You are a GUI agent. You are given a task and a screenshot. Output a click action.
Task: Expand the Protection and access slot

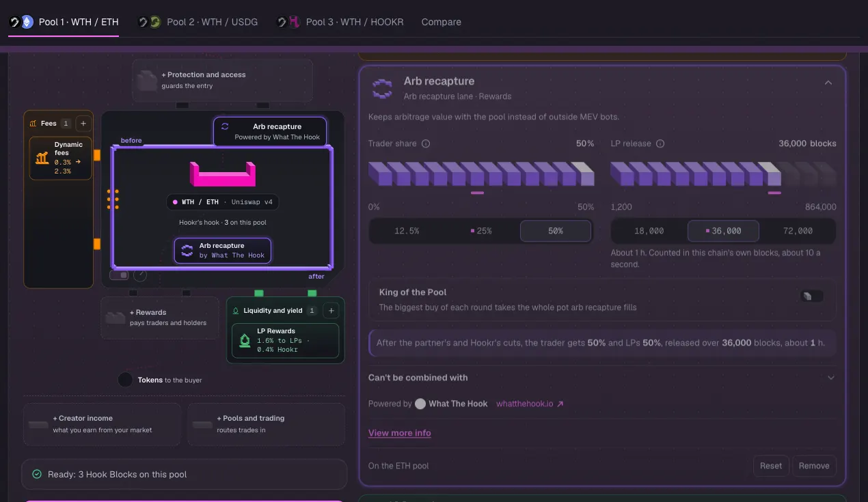(x=222, y=80)
